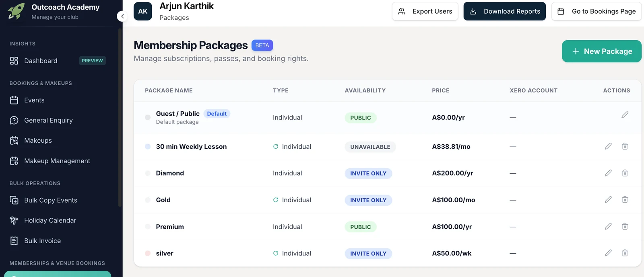644x277 pixels.
Task: Open Bulk Copy Events in the sidebar
Action: [58, 200]
